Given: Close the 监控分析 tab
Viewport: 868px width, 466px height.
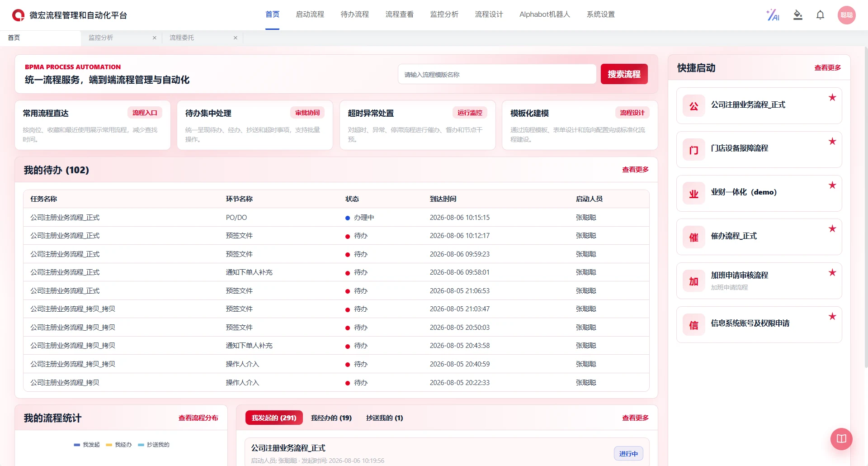Looking at the screenshot, I should click(x=155, y=38).
